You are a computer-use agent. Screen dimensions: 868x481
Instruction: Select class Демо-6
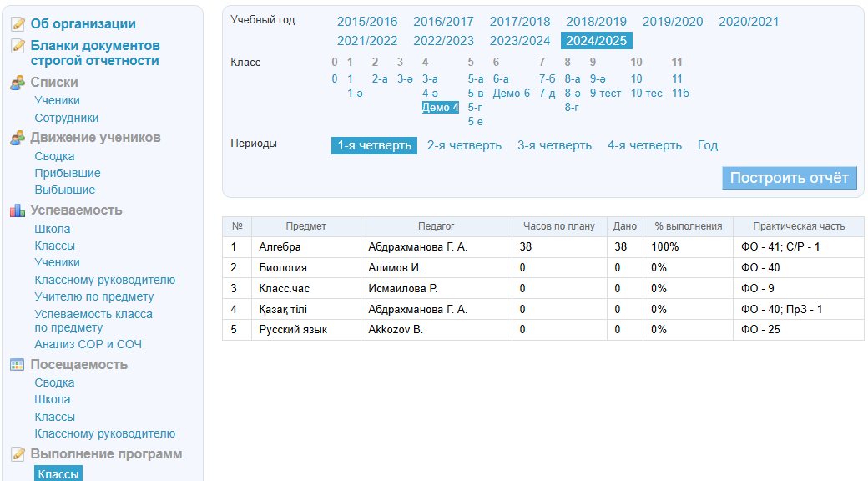coord(511,93)
